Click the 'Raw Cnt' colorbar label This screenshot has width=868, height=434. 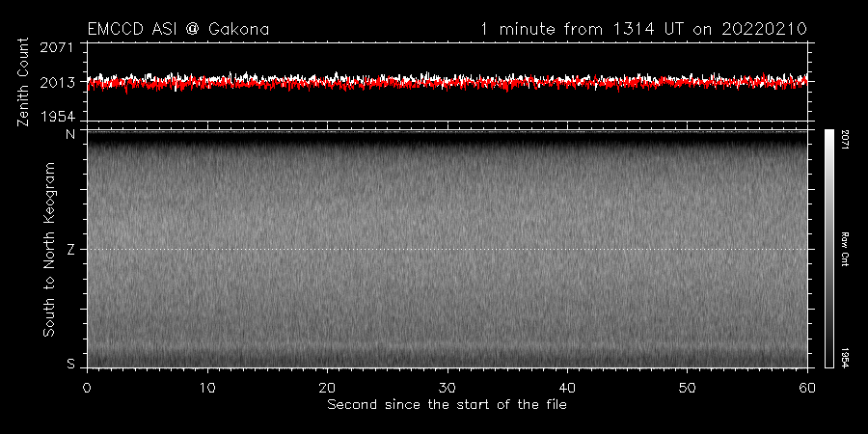click(845, 249)
